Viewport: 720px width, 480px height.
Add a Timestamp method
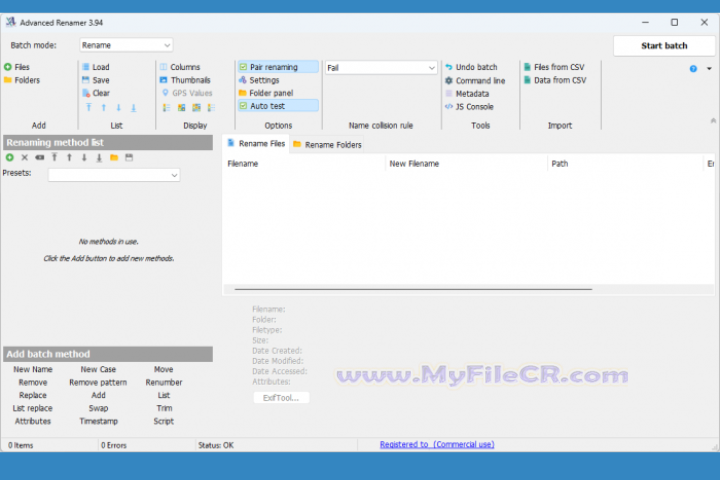click(x=98, y=421)
